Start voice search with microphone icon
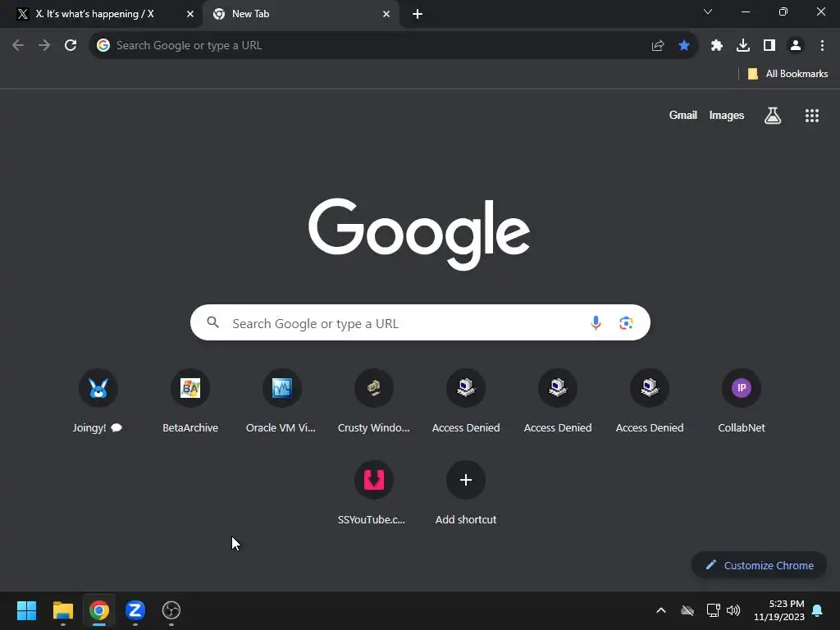Screen dimensions: 840x630 [596, 322]
